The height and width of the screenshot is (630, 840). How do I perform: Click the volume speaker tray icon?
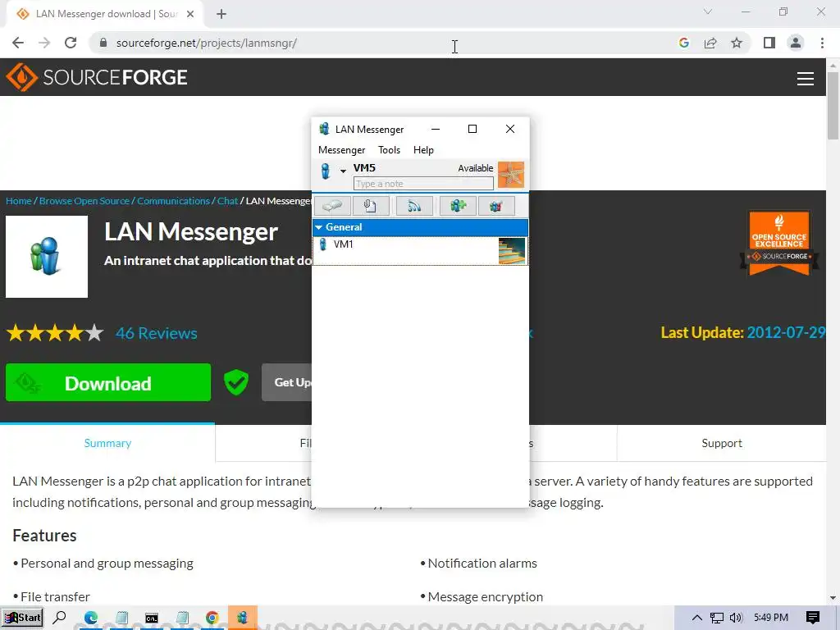[x=736, y=618]
